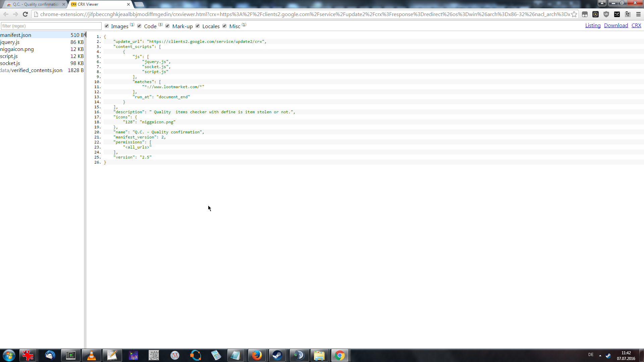Open the Chrome hamburger menu
Image resolution: width=644 pixels, height=362 pixels.
point(638,14)
